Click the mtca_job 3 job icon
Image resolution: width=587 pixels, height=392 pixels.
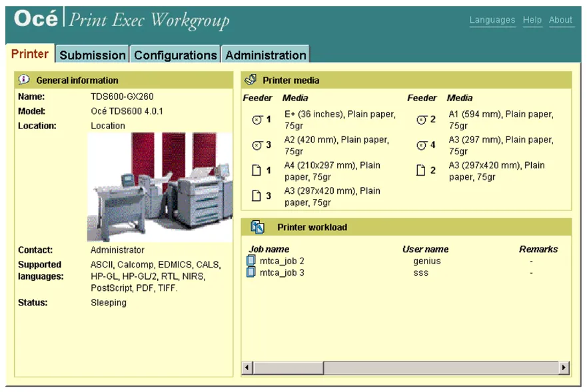pyautogui.click(x=251, y=272)
